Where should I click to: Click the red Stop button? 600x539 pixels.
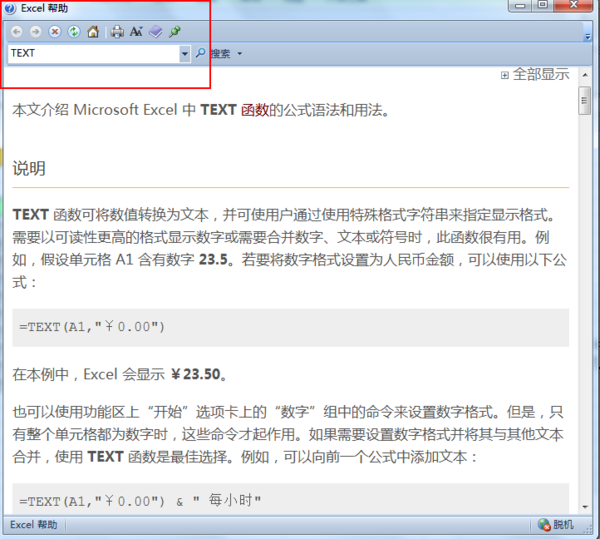coord(55,32)
